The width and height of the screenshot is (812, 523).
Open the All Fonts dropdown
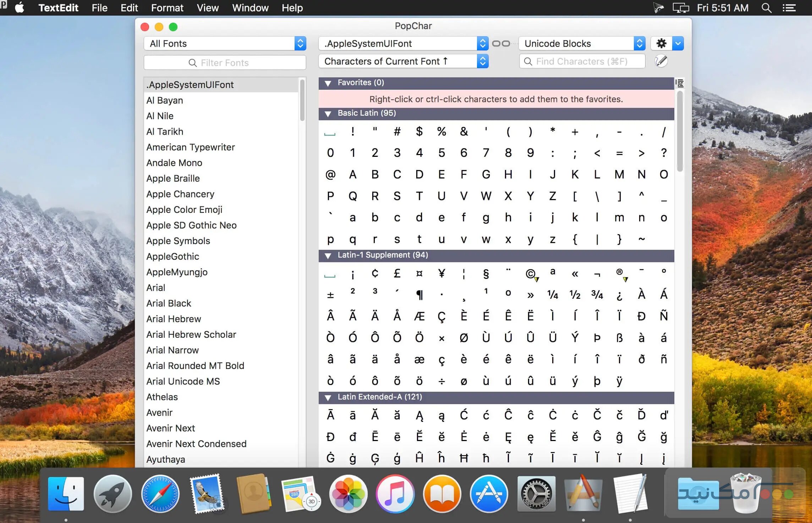click(x=225, y=44)
